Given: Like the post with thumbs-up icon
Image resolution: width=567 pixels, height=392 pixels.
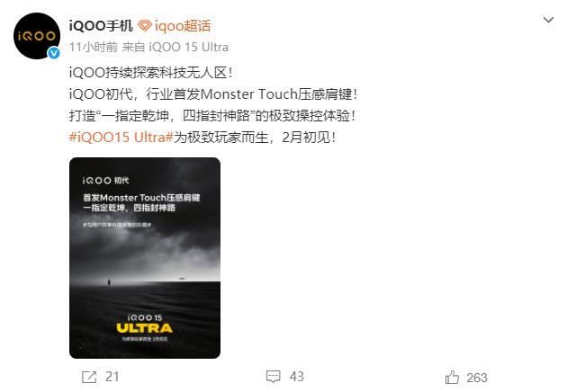Looking at the screenshot, I should pyautogui.click(x=452, y=378).
